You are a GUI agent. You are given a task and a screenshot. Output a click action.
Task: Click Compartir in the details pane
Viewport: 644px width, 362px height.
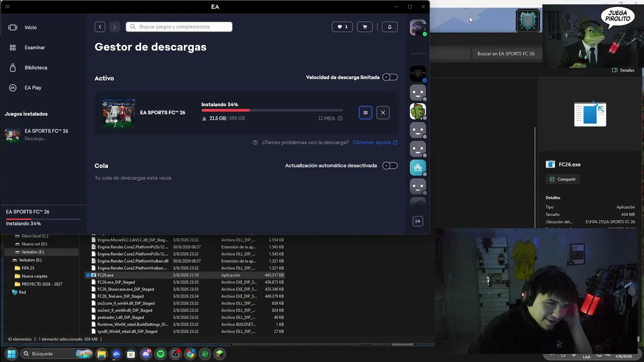click(563, 179)
